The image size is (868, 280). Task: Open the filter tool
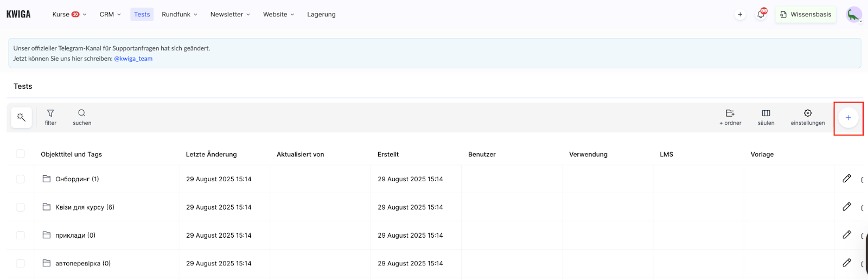(x=50, y=117)
